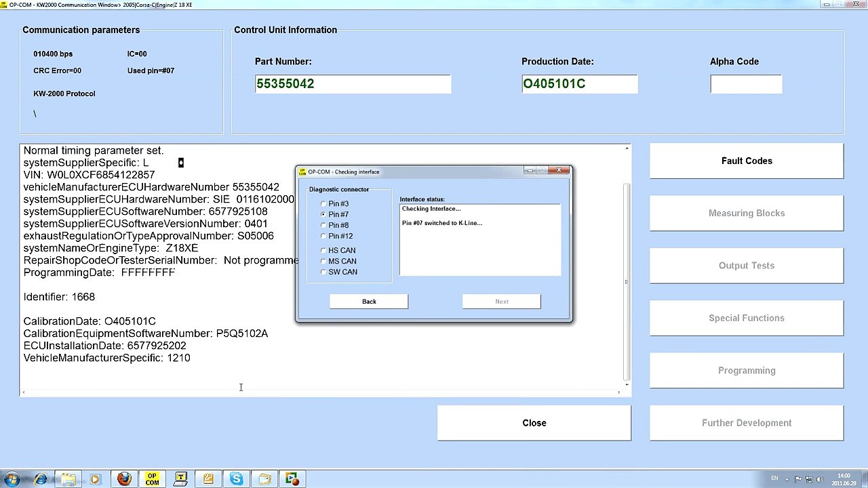This screenshot has width=868, height=488.
Task: Click the systemNameOrEngineType: Z18XE line
Action: coord(111,248)
